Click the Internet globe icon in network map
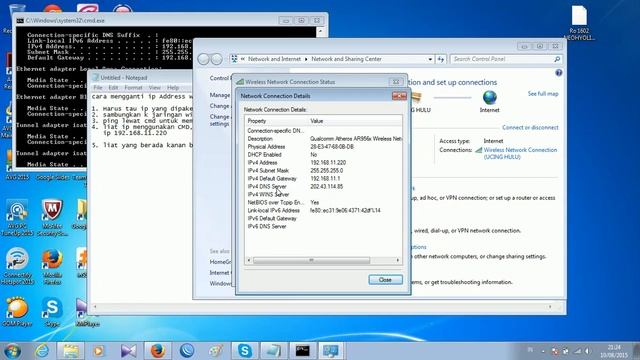Viewport: 640px width, 360px height. (489, 98)
